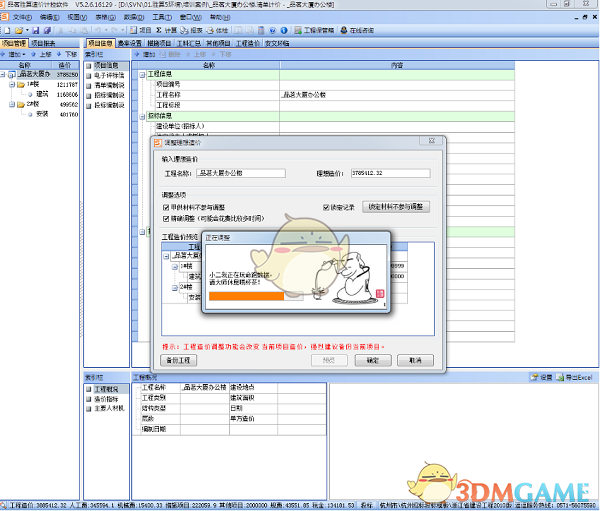
Task: Click the Open folder toolbar icon
Action: click(19, 30)
